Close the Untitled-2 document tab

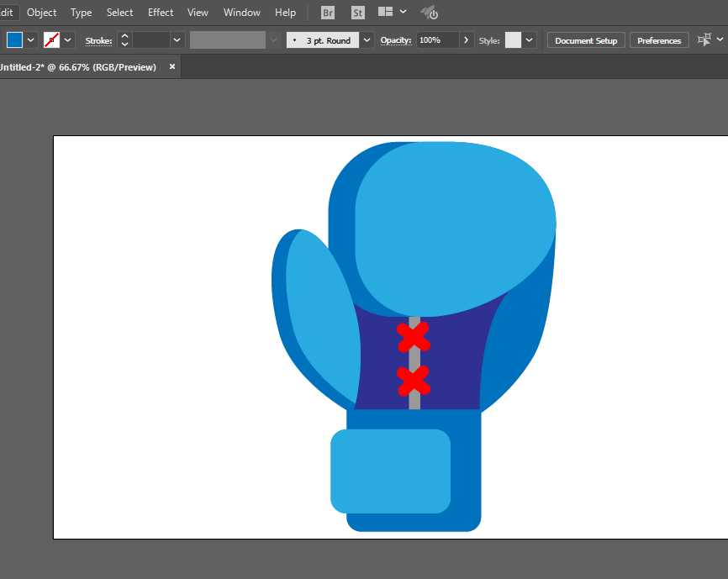172,66
